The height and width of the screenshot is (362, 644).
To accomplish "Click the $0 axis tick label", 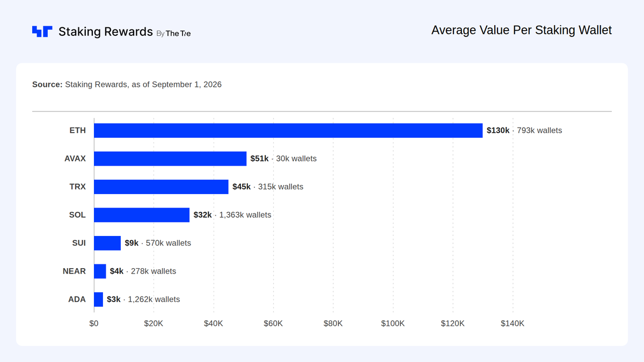I will (94, 323).
